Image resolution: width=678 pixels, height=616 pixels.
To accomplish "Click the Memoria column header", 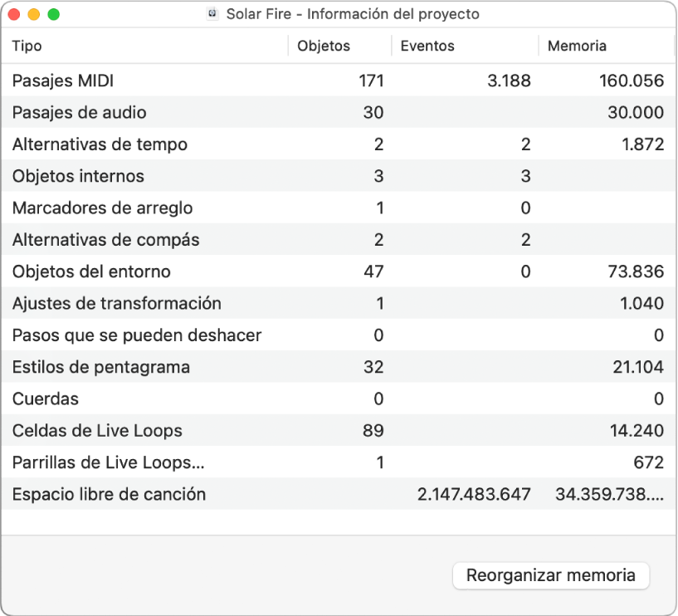I will tap(577, 46).
